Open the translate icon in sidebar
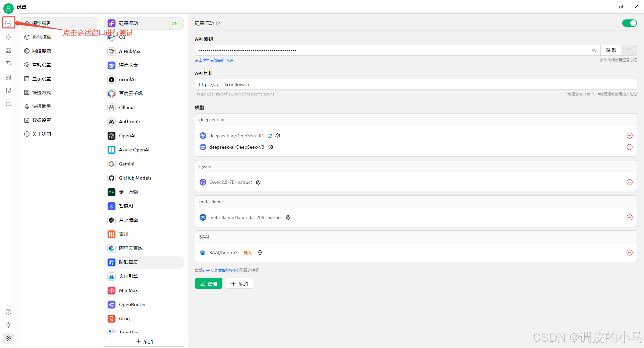 (x=8, y=64)
